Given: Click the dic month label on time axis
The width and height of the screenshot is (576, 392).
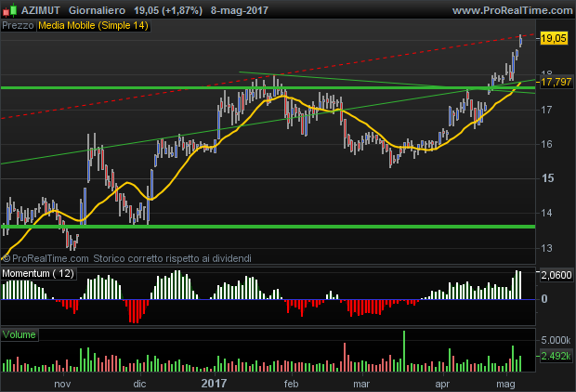Looking at the screenshot, I should pos(139,385).
